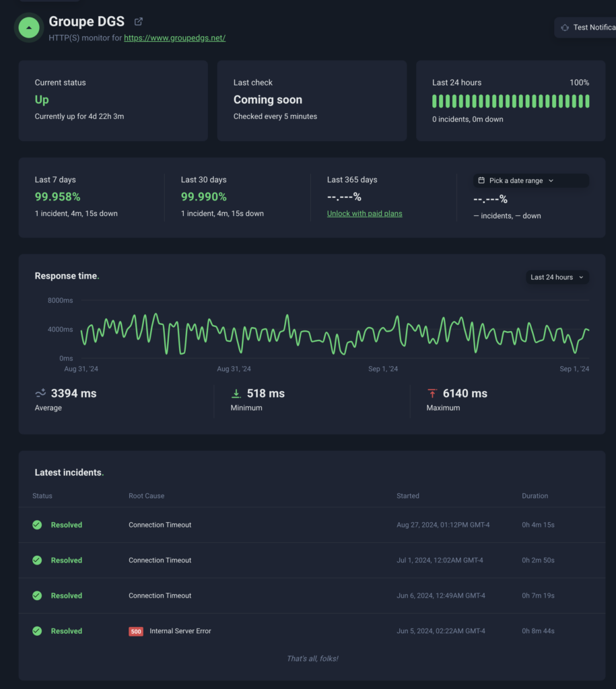The height and width of the screenshot is (689, 616).
Task: Click the average response time icon
Action: (40, 393)
